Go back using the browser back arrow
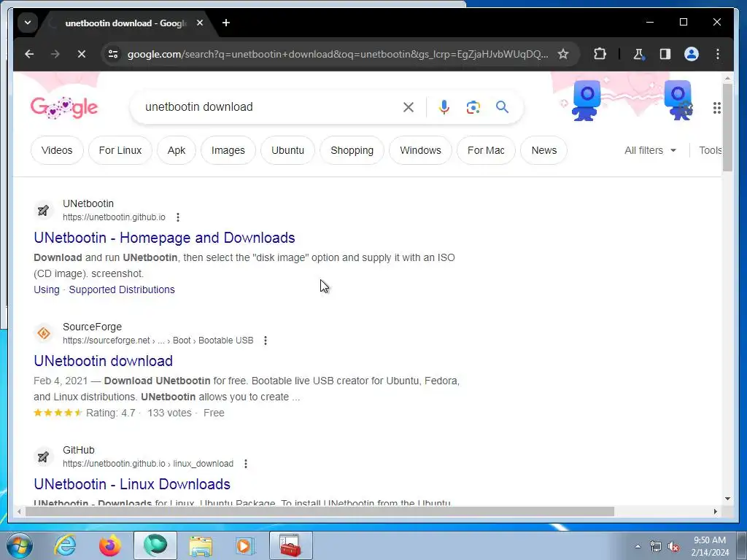Viewport: 747px width, 560px height. 29,54
